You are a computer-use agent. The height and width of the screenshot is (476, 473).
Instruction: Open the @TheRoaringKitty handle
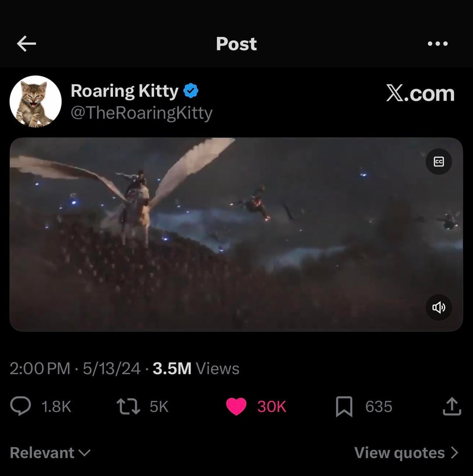point(141,113)
